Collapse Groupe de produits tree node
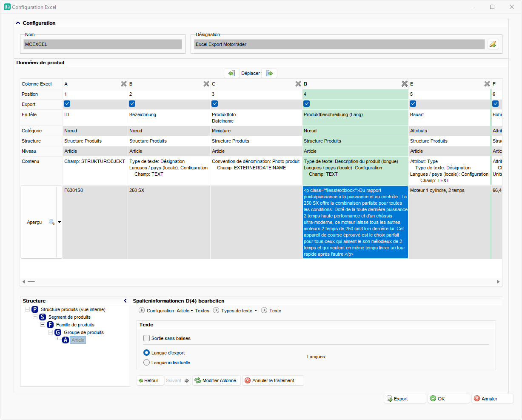Screen dimensions: 522x420 pyautogui.click(x=50, y=332)
